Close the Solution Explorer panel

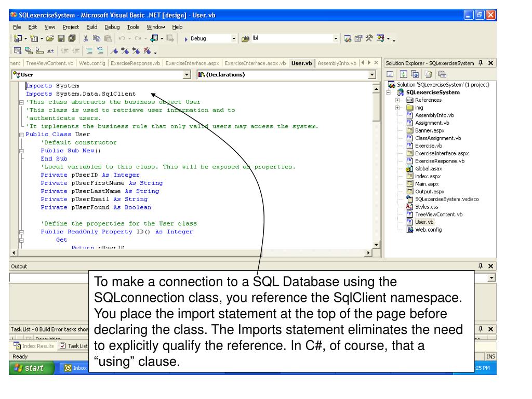[x=490, y=63]
